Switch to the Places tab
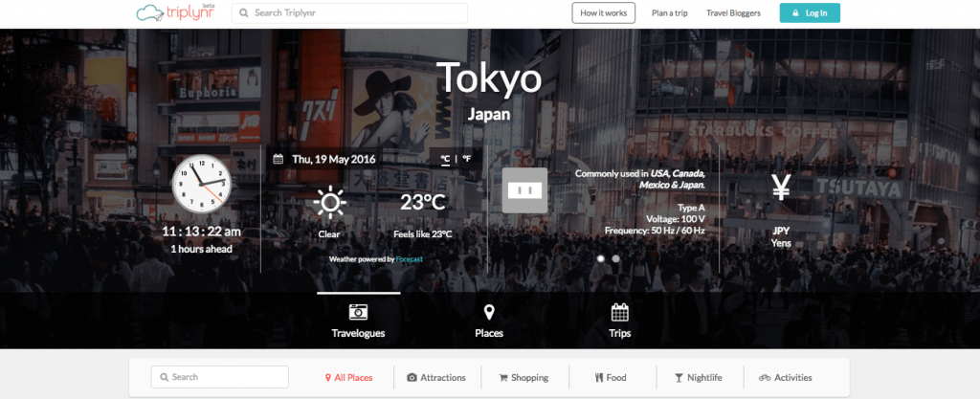This screenshot has height=399, width=980. tap(489, 321)
